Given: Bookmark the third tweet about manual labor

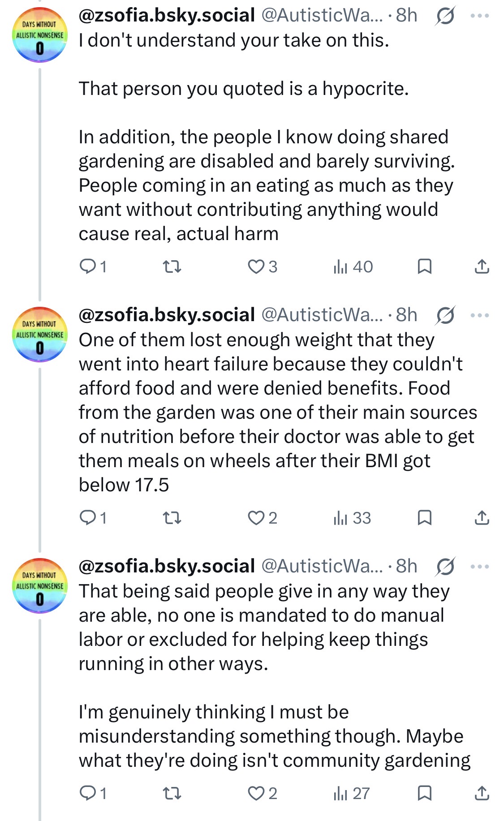Looking at the screenshot, I should [x=424, y=793].
